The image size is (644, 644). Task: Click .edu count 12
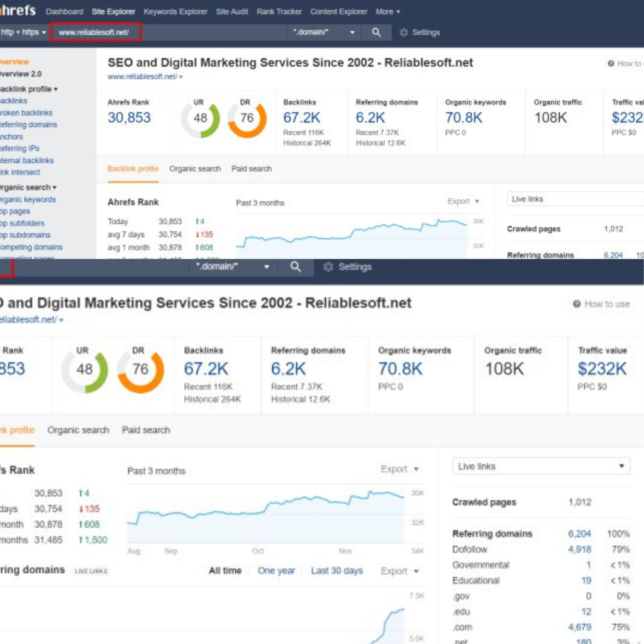pyautogui.click(x=586, y=612)
